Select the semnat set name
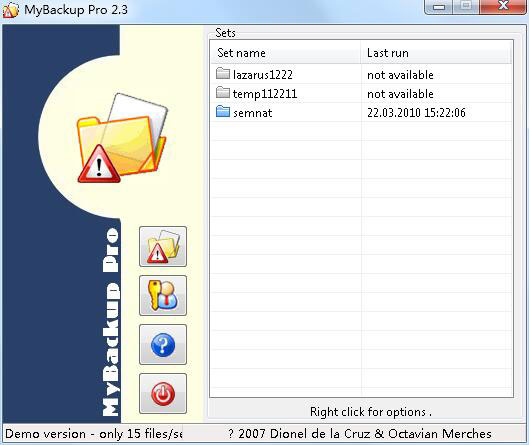 point(252,113)
